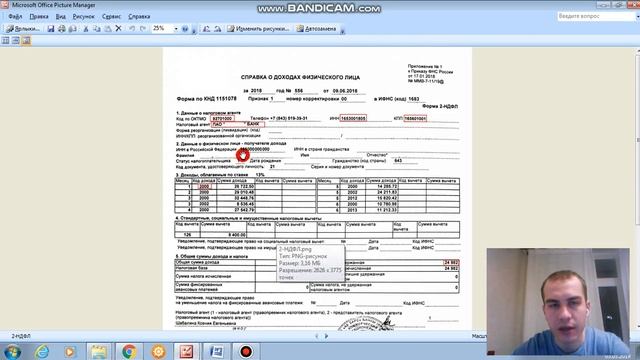Click into the 25% zoom field
Screen dimensions: 640x360
pyautogui.click(x=162, y=29)
